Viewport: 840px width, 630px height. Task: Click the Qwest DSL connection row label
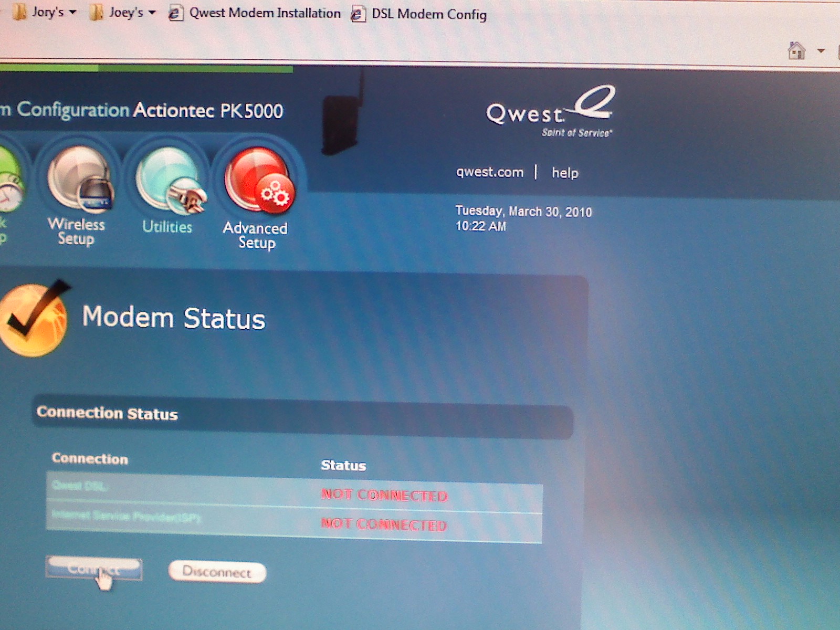(x=80, y=486)
